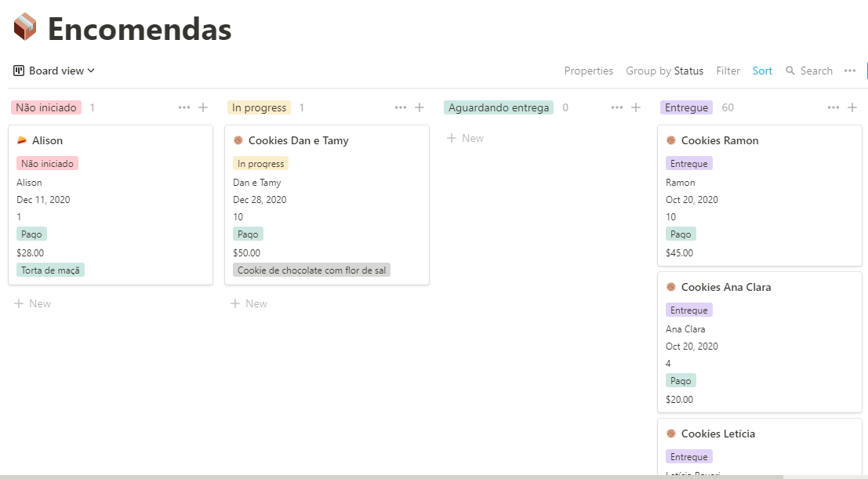
Task: Open the Group by Status dropdown
Action: pos(665,71)
